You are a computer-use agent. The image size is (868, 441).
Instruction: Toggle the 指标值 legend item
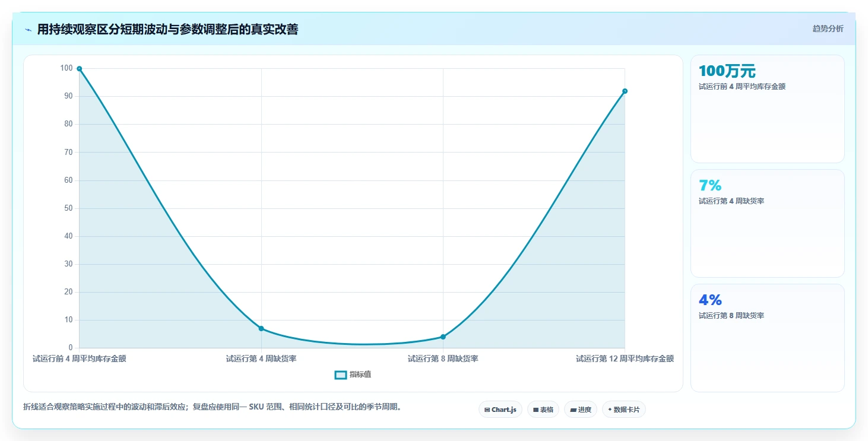353,375
